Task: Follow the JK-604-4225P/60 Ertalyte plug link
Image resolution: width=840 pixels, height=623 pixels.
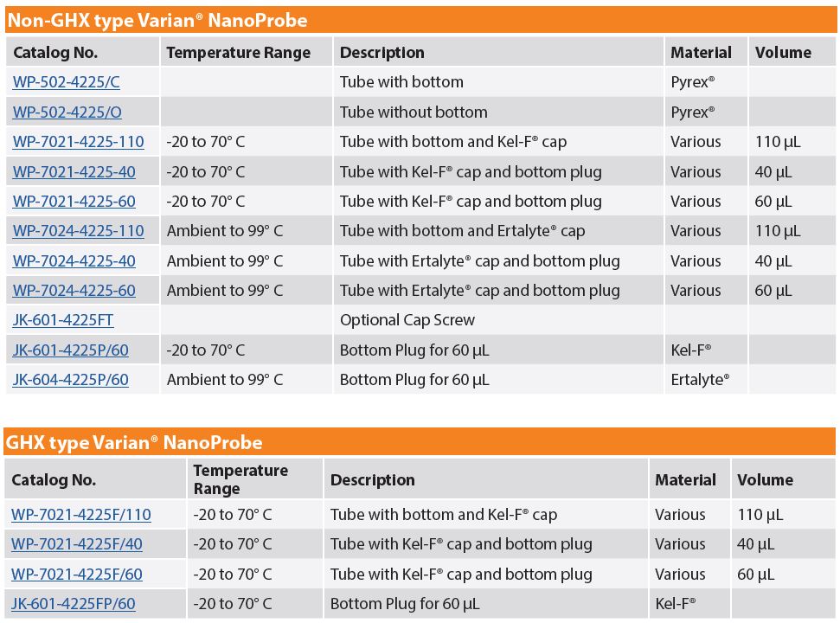Action: point(71,380)
